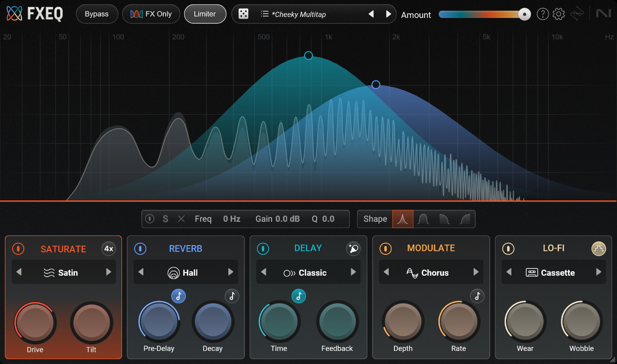Disable the Limiter

tap(205, 14)
